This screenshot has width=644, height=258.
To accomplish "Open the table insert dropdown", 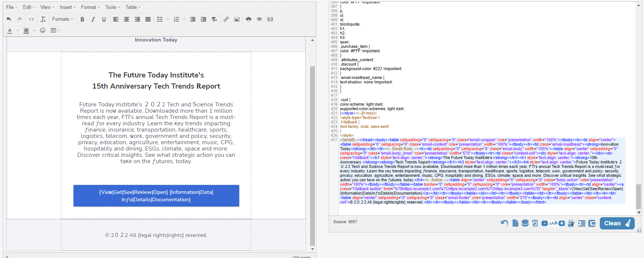I will pos(55,30).
